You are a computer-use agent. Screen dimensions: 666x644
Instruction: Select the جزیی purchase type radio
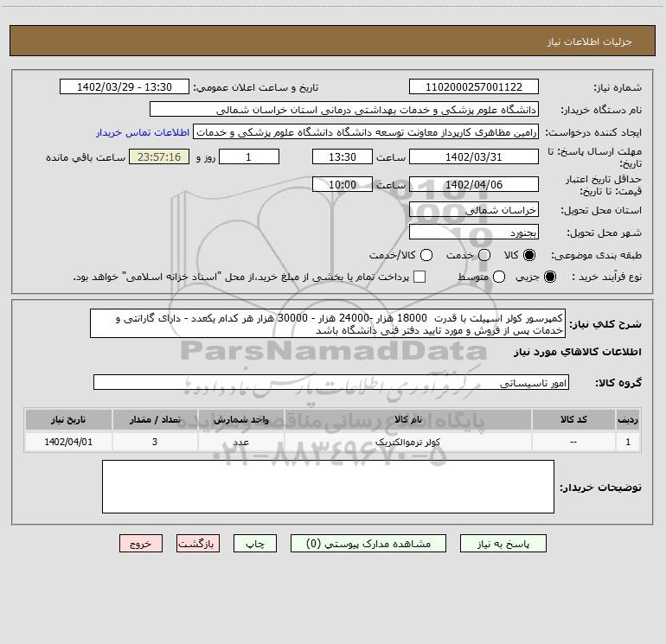[549, 277]
